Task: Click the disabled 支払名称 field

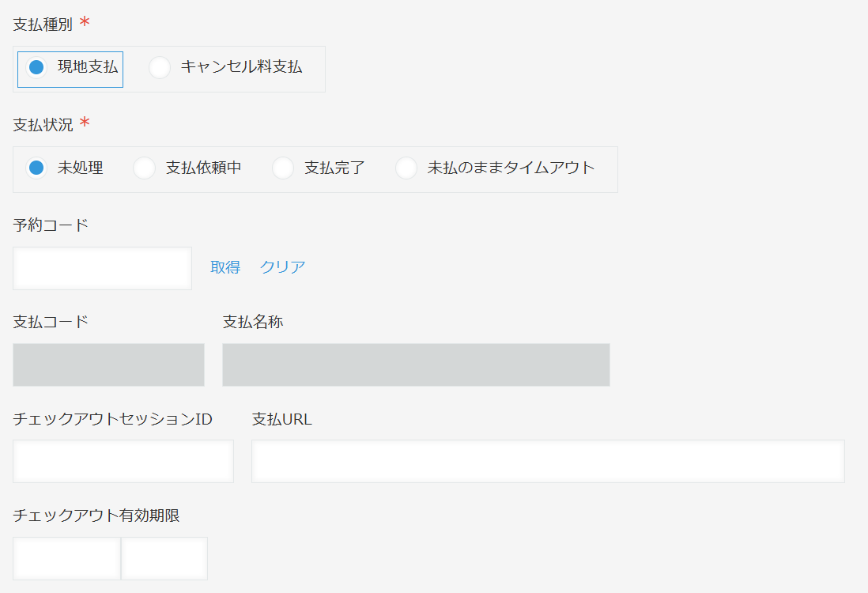Action: pyautogui.click(x=416, y=364)
